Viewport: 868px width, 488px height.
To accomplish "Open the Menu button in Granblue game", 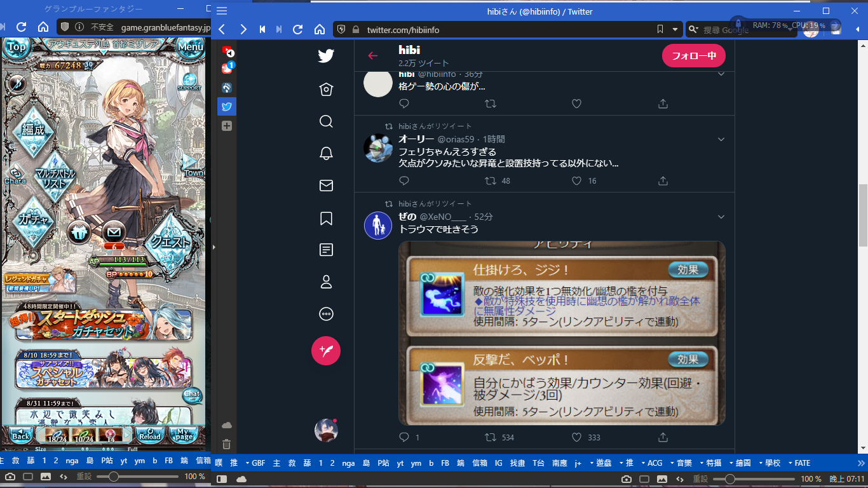I will point(191,47).
